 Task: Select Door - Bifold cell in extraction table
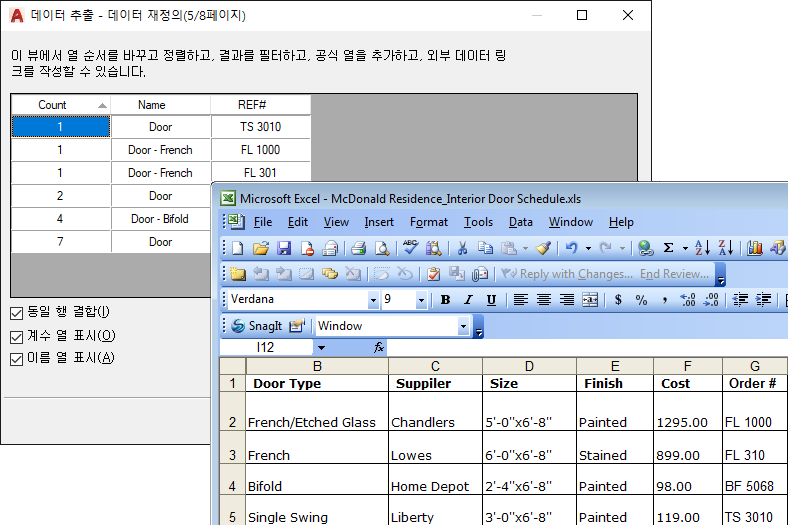[x=160, y=219]
